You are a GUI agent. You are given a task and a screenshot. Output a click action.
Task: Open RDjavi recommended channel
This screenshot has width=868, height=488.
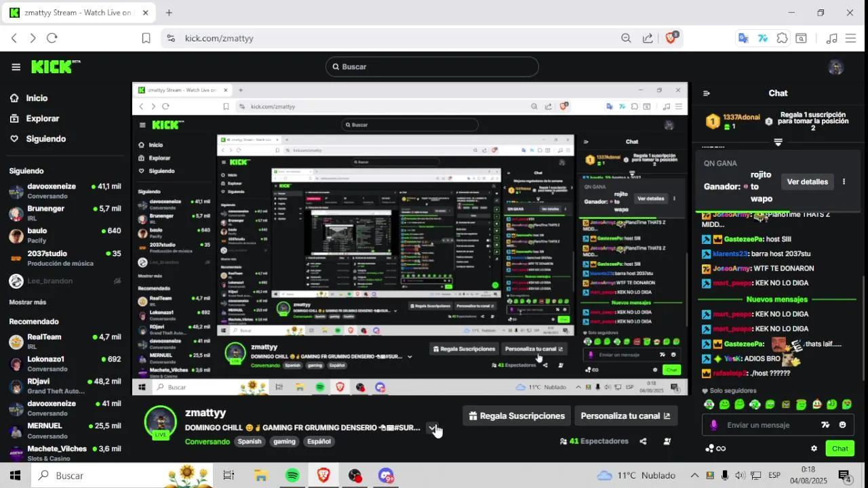(x=65, y=386)
